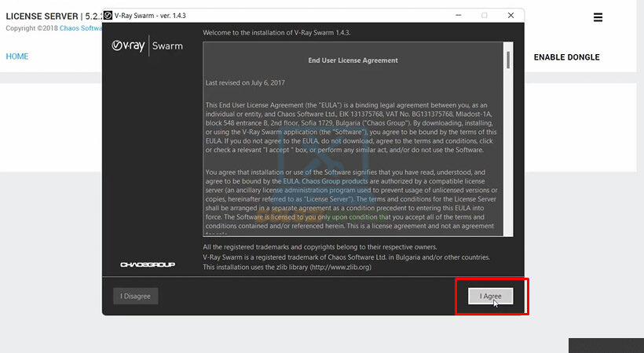The width and height of the screenshot is (644, 353).
Task: Click the EULA text scrollbar thumb
Action: coord(508,60)
